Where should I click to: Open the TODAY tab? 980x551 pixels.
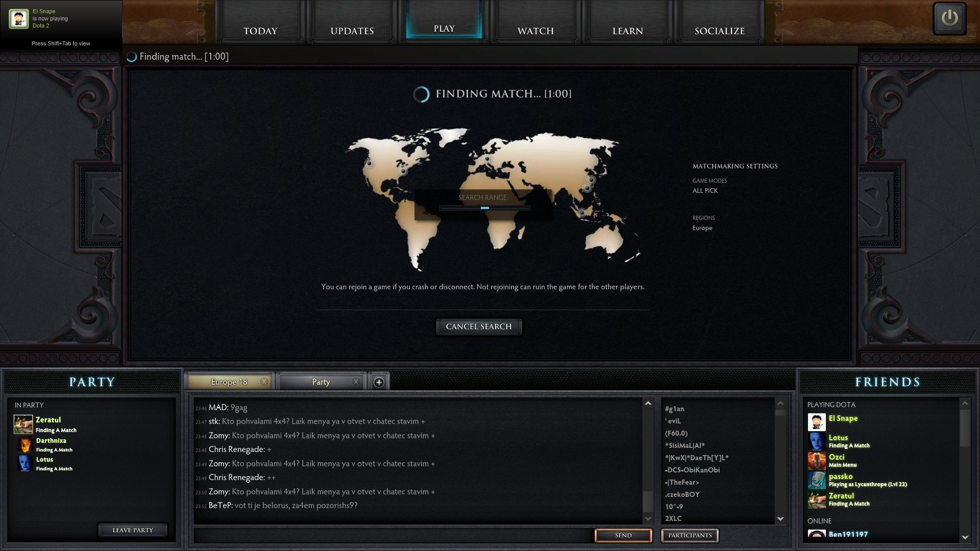(x=260, y=31)
